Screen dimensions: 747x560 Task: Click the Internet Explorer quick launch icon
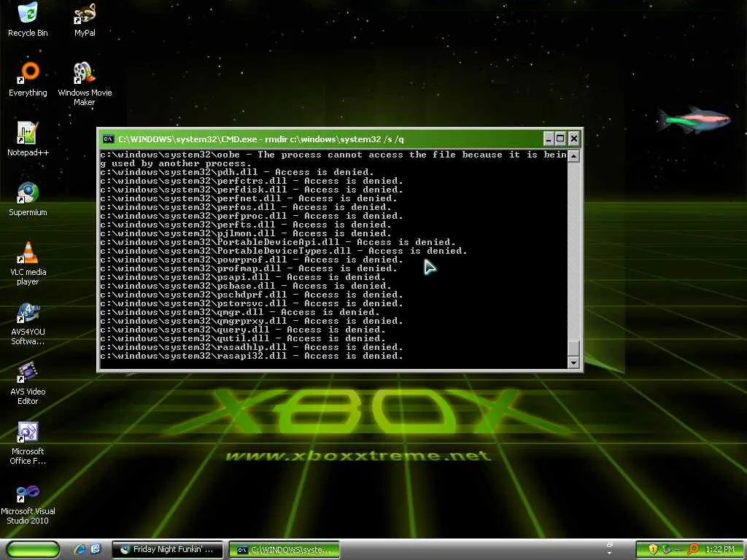80,550
